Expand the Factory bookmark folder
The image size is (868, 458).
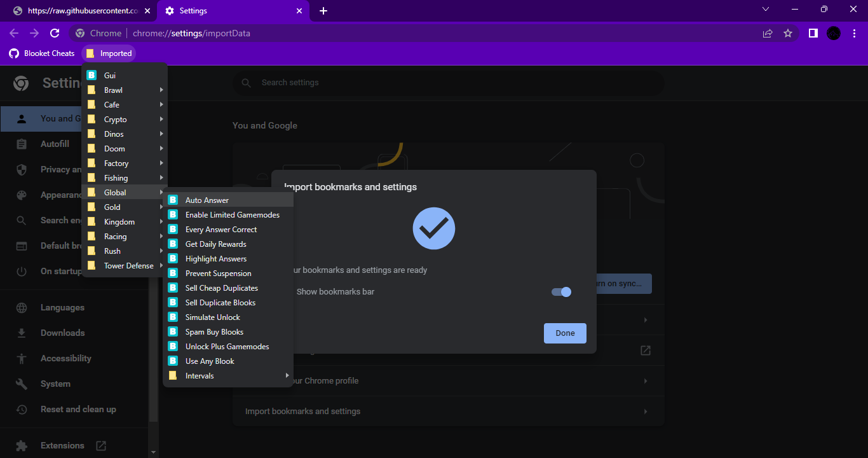(125, 163)
